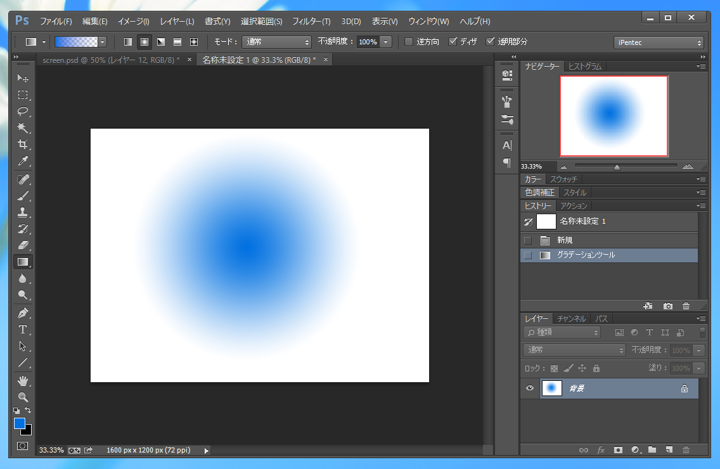Enable the 逆方向 (Reverse) checkbox
This screenshot has height=469, width=720.
[408, 42]
